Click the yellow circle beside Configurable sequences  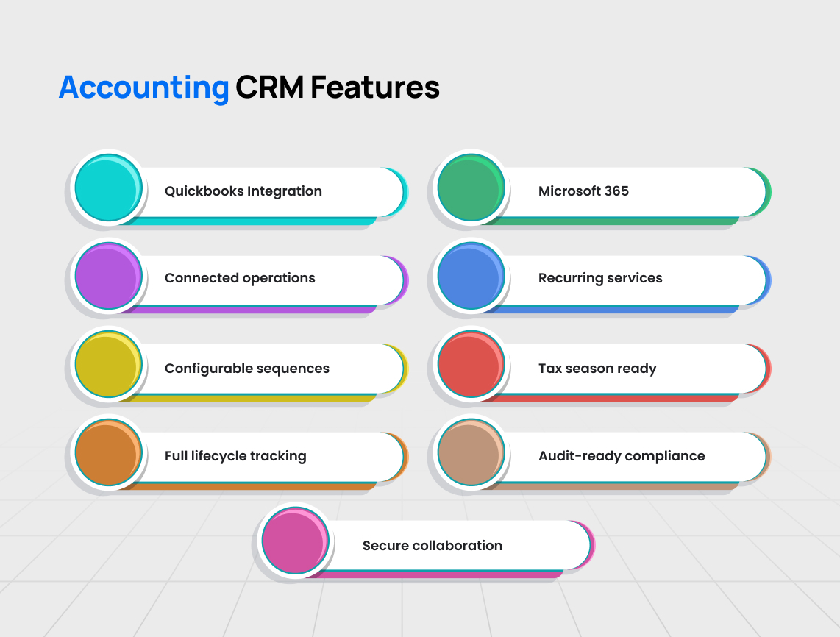[x=109, y=364]
